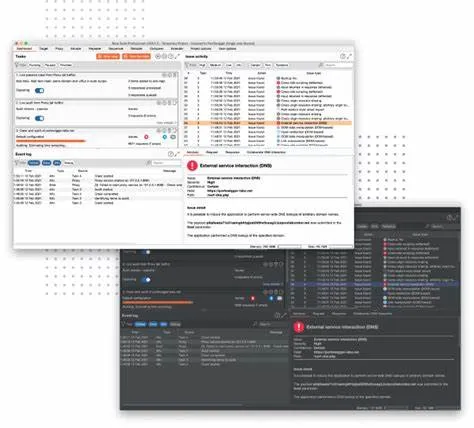Screen dimensions: 474x428
Task: Open the Request tab in the light issue detail
Action: click(x=212, y=152)
